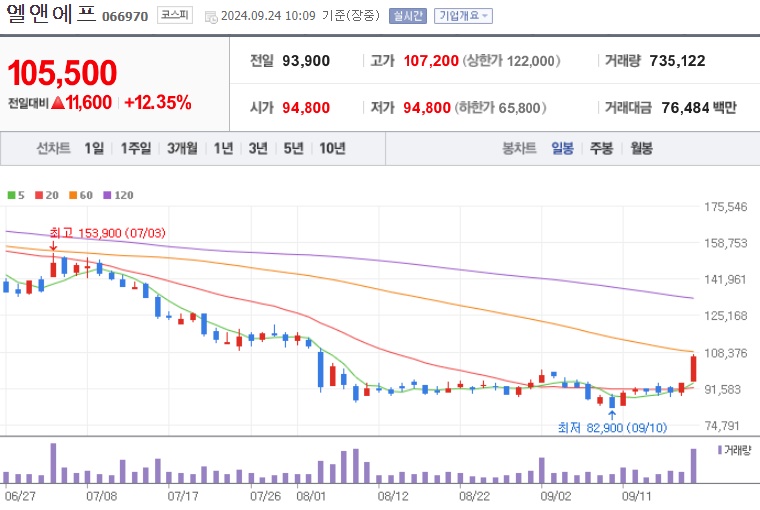Select the 1주일 line chart tab
Screen dimensions: 760x510
point(136,148)
